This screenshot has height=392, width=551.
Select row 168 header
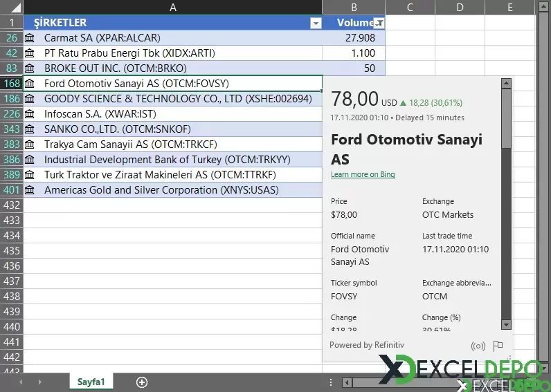pyautogui.click(x=12, y=84)
